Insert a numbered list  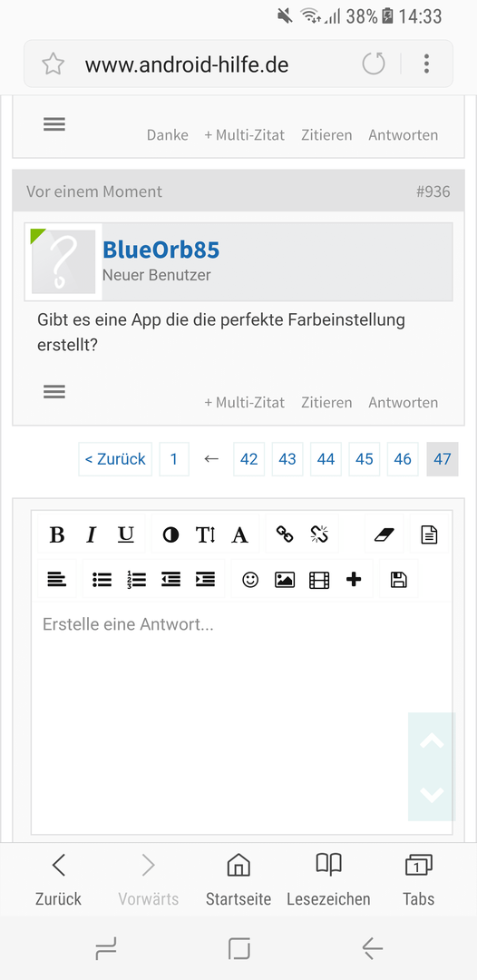pyautogui.click(x=136, y=579)
